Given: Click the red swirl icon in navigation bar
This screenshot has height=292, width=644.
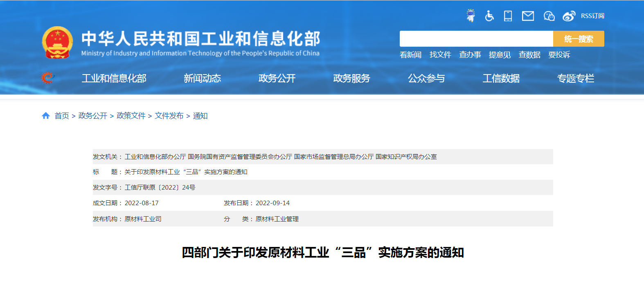Looking at the screenshot, I should point(47,77).
